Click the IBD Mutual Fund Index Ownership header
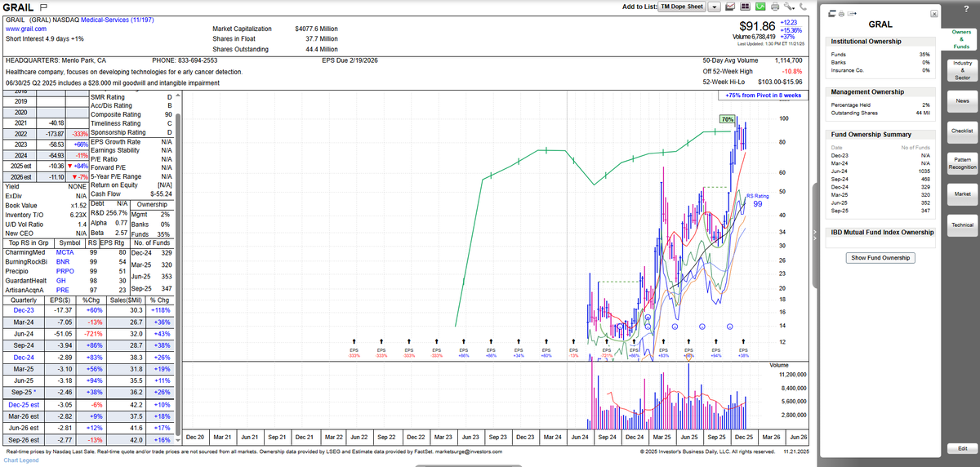 [x=882, y=233]
